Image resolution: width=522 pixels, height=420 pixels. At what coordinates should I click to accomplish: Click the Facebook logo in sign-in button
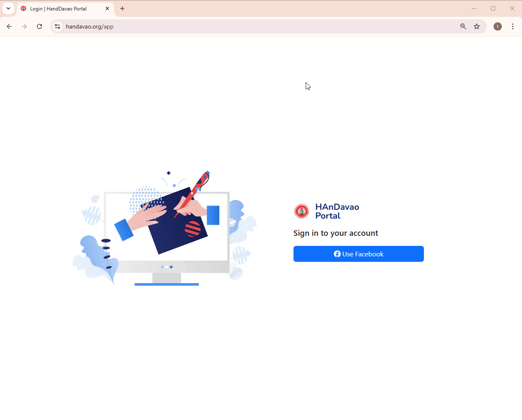337,254
